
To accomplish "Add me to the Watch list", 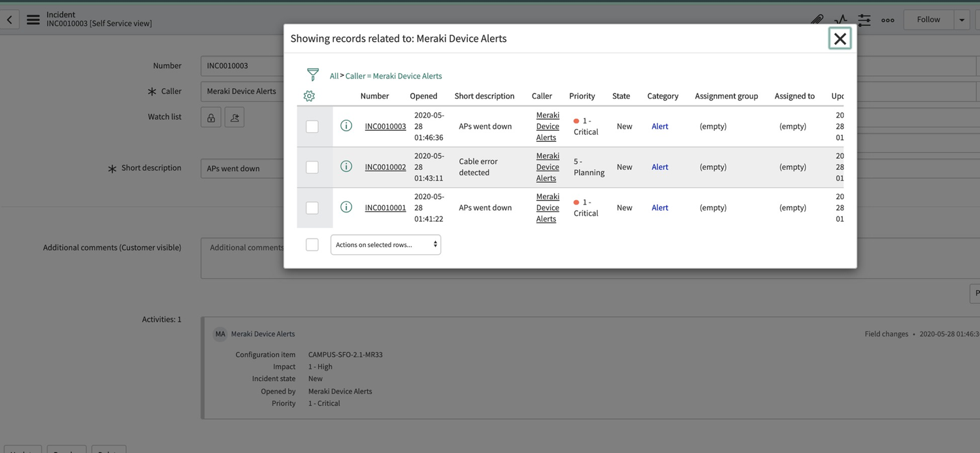I will tap(234, 116).
